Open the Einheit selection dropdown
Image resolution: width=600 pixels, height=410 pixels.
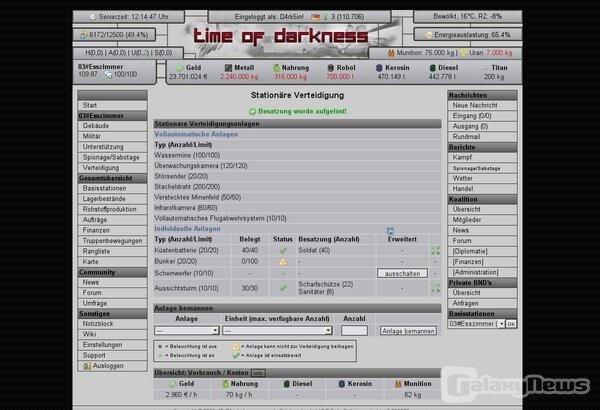(x=277, y=330)
